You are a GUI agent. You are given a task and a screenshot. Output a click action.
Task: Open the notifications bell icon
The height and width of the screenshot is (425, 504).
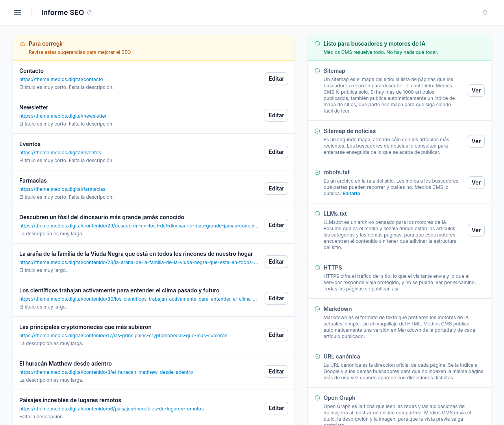(x=485, y=13)
